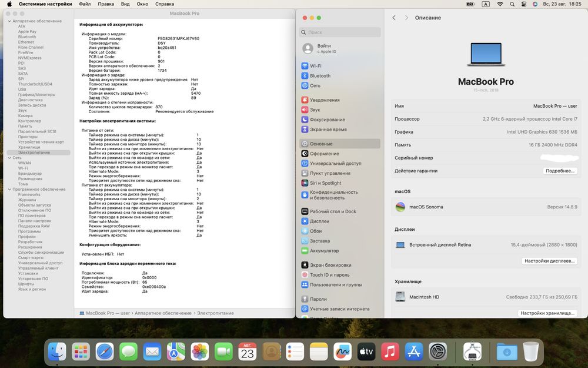The height and width of the screenshot is (368, 588).
Task: Open the Apple menu
Action: [9, 4]
